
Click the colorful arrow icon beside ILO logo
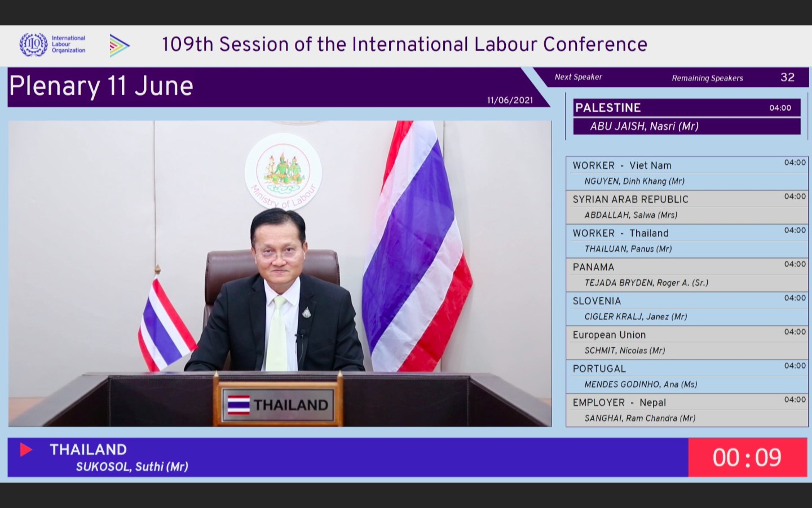click(x=119, y=45)
